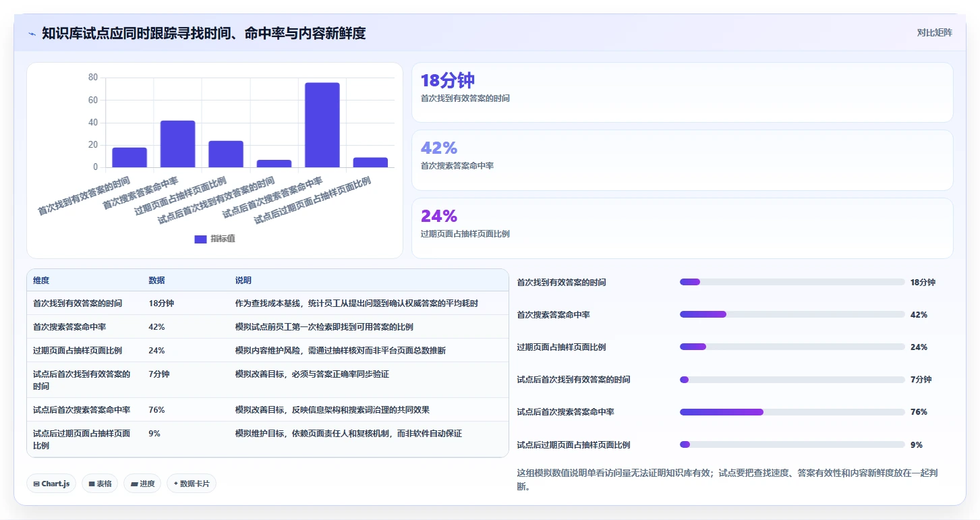This screenshot has height=520, width=980.
Task: Click the 表格 chip
Action: [x=100, y=484]
